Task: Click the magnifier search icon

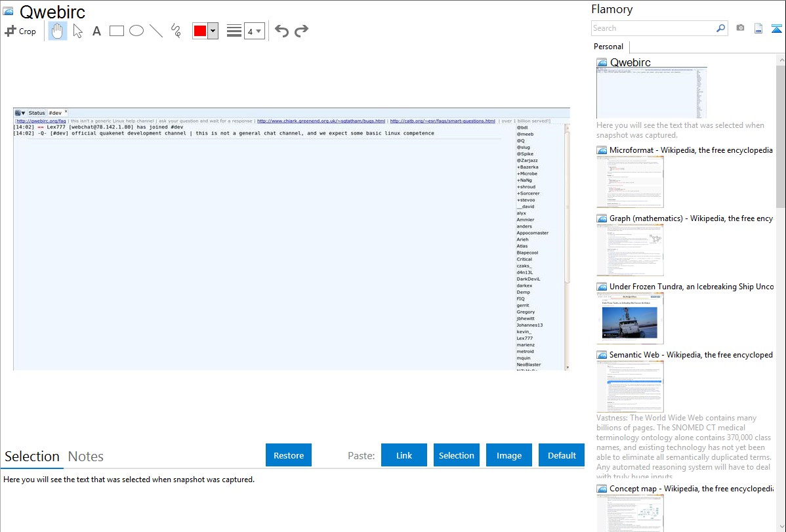Action: (x=721, y=28)
